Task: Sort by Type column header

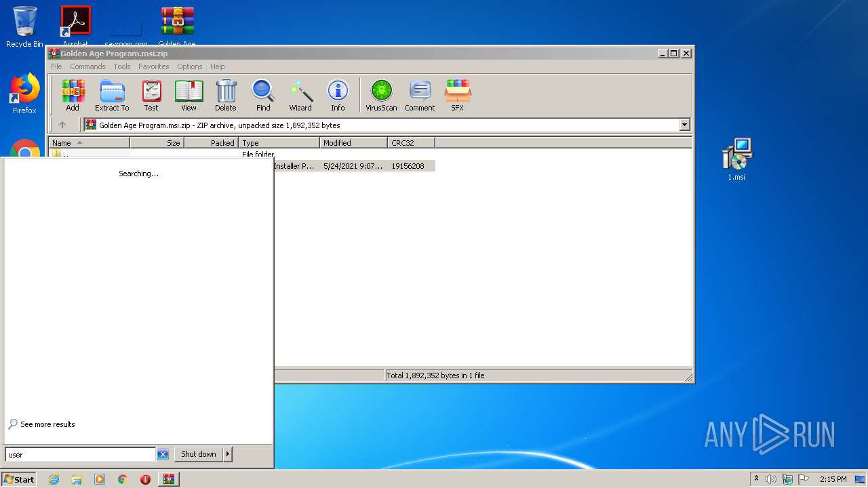Action: 279,142
